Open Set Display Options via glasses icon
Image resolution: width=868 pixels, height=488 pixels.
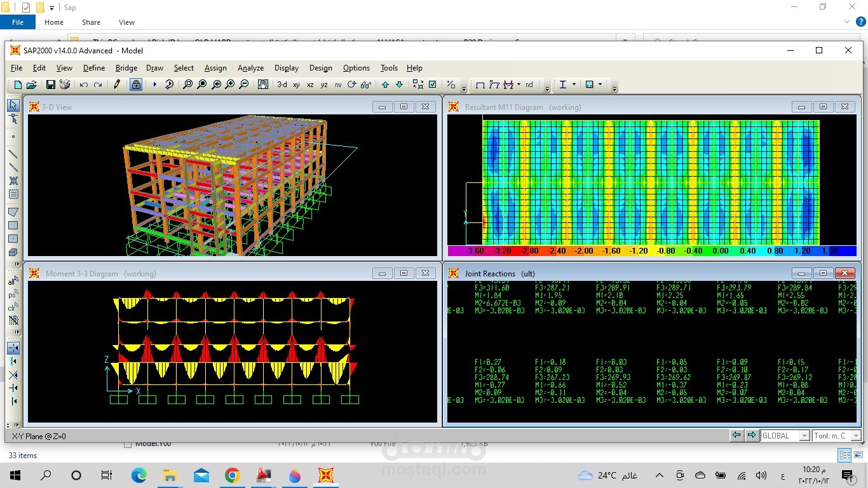365,84
